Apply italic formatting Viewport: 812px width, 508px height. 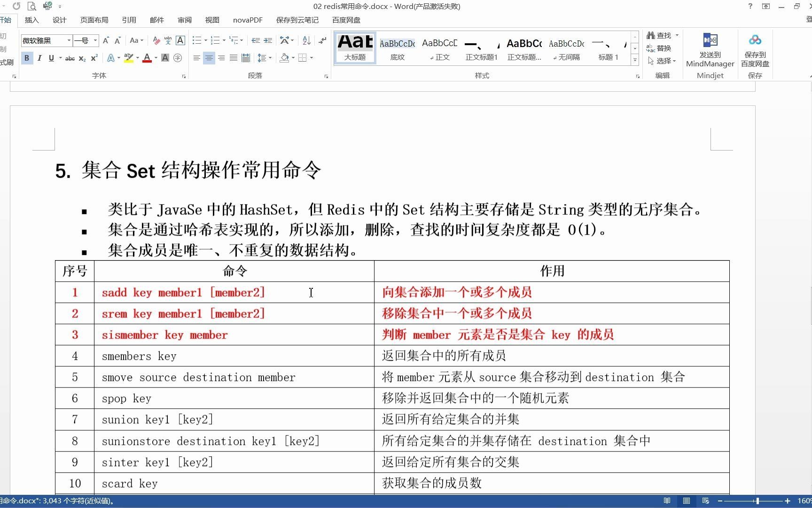click(x=39, y=58)
